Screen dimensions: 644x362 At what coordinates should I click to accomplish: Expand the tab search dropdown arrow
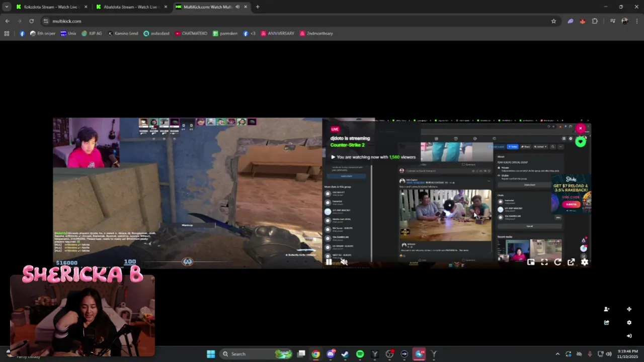click(x=6, y=7)
